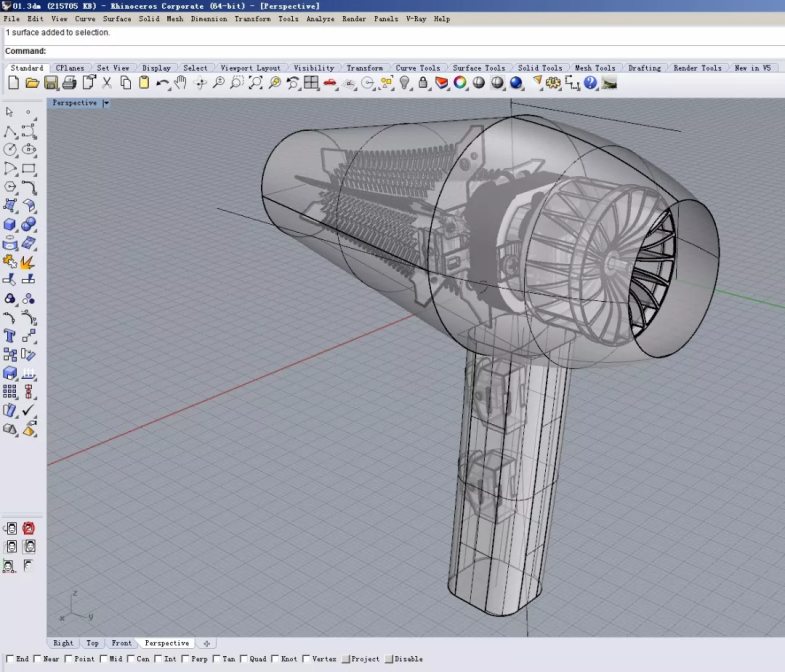The width and height of the screenshot is (785, 672).
Task: Enable the End object snap checkbox
Action: [9, 659]
